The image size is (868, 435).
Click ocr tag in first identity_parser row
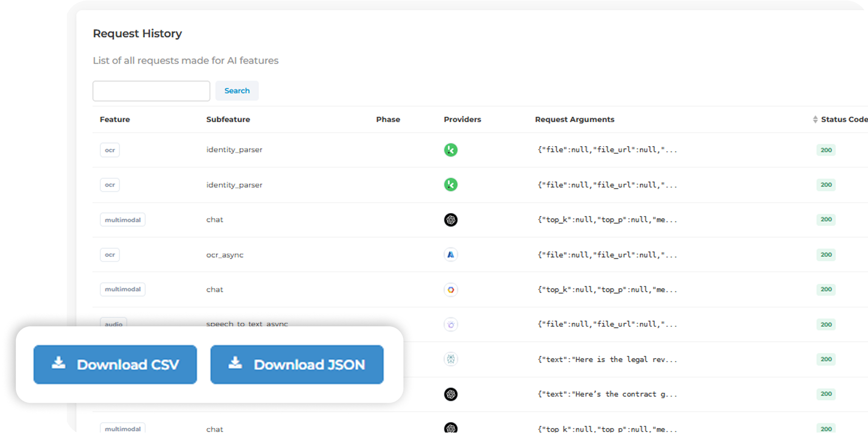click(x=110, y=150)
